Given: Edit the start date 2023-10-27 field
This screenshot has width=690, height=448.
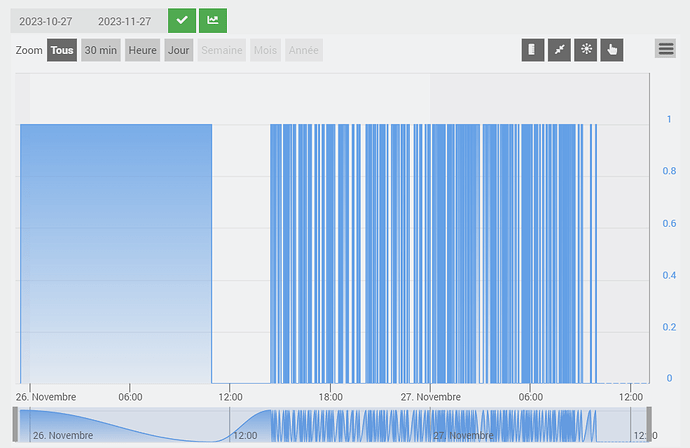Looking at the screenshot, I should click(x=46, y=22).
